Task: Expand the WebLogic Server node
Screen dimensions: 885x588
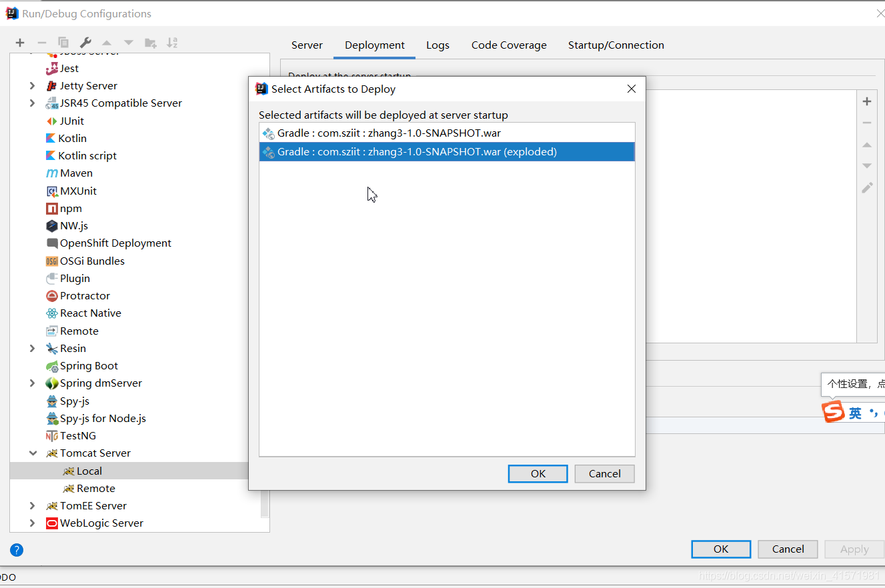Action: click(33, 523)
